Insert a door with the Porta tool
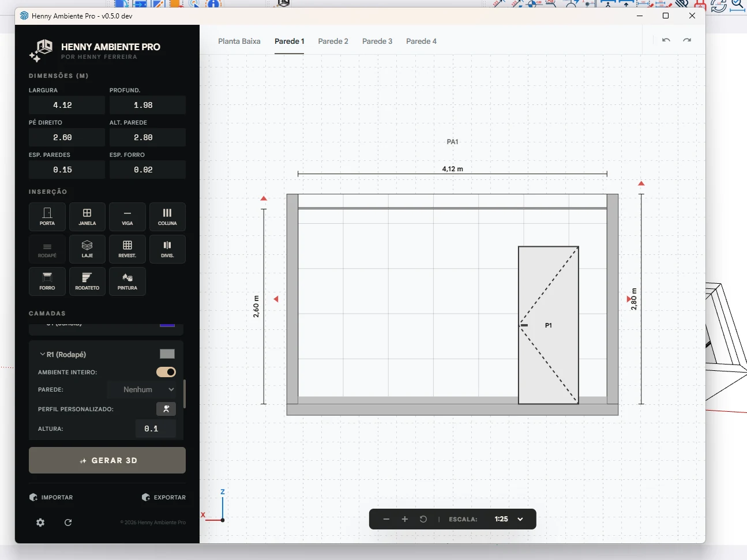This screenshot has width=747, height=560. tap(47, 217)
